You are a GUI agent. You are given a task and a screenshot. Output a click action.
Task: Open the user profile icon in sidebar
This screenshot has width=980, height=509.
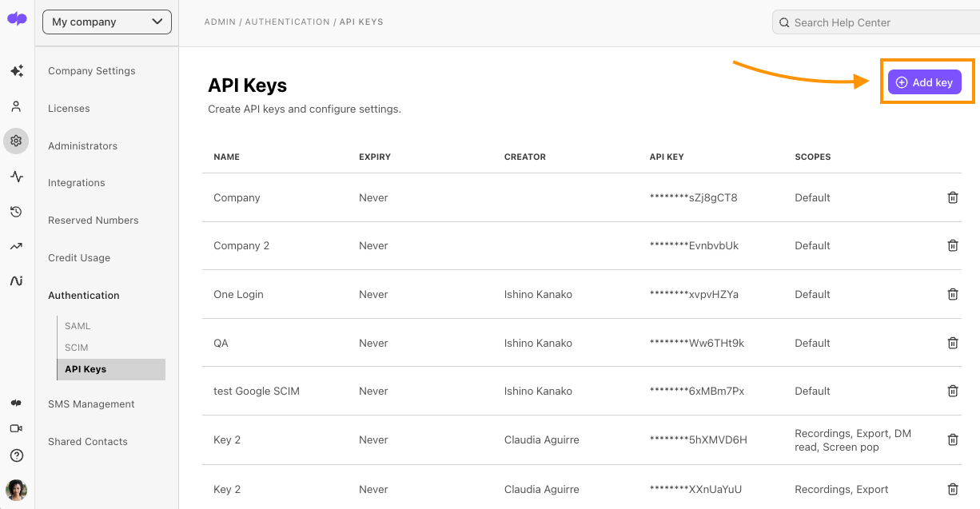click(16, 106)
